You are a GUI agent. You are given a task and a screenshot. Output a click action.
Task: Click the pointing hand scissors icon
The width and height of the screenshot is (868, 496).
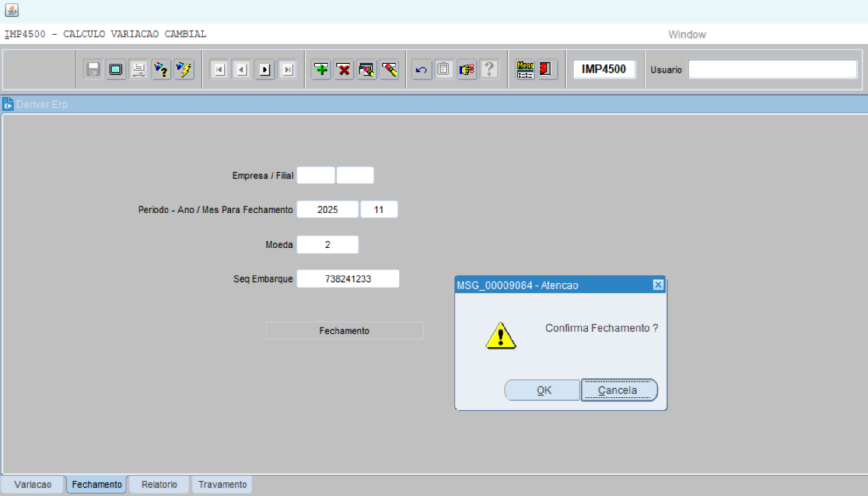[466, 70]
